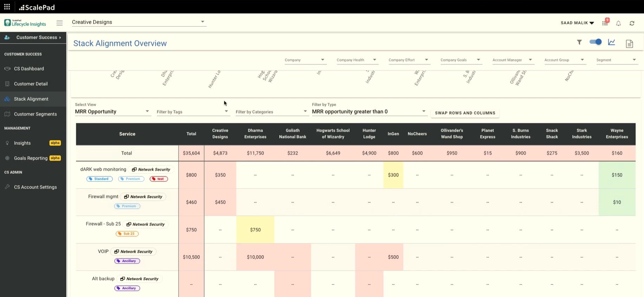
Task: Click Network Security chip on VOIP row
Action: click(133, 252)
